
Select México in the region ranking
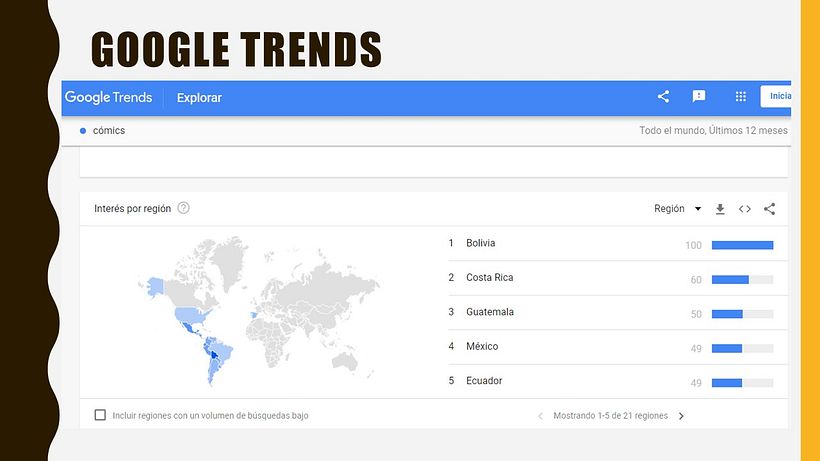pos(482,347)
